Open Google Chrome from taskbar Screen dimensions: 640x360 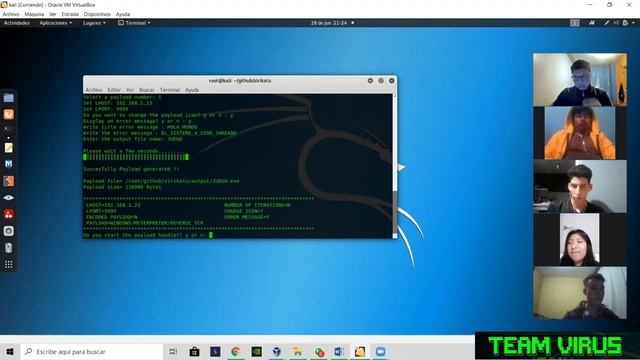click(x=236, y=351)
